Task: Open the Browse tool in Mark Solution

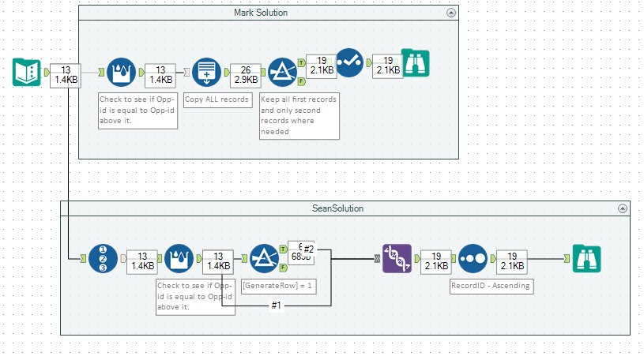Action: [x=415, y=63]
